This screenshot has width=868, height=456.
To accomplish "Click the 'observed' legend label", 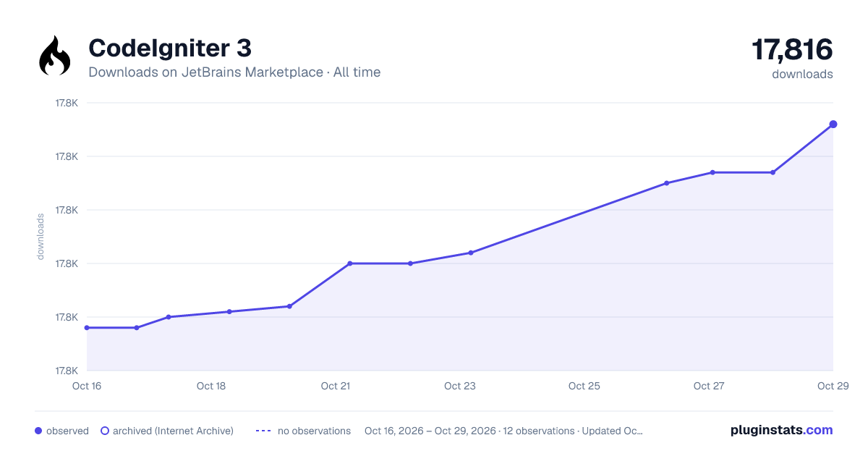I will pos(67,431).
